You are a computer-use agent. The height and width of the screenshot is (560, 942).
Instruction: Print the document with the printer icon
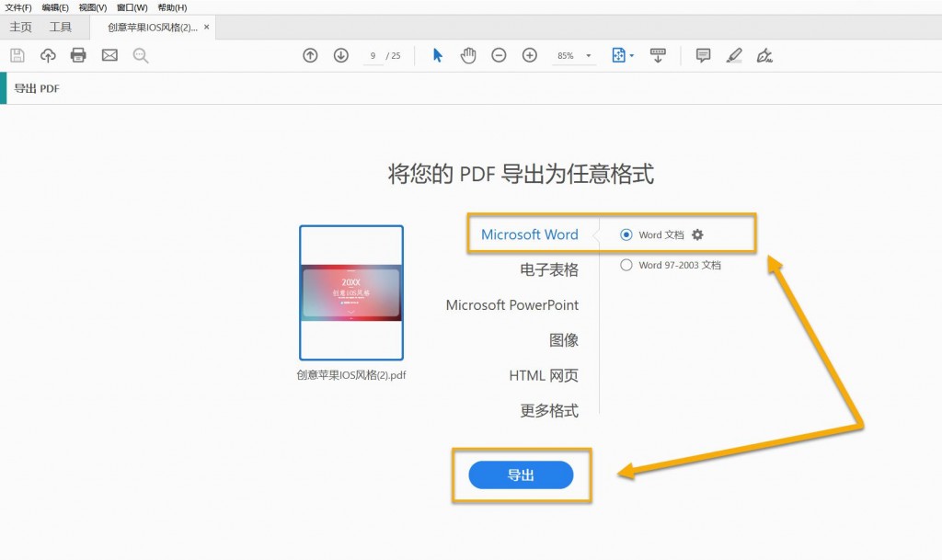pyautogui.click(x=78, y=55)
